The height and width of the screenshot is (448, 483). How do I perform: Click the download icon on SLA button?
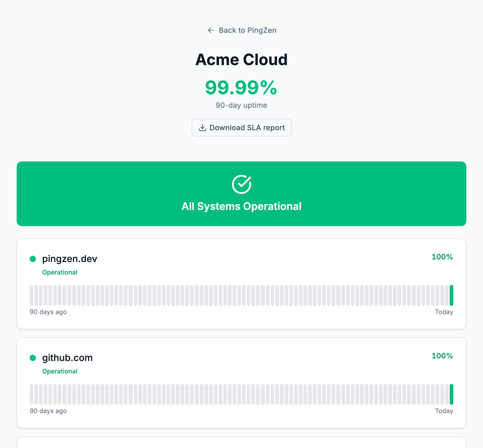click(202, 127)
